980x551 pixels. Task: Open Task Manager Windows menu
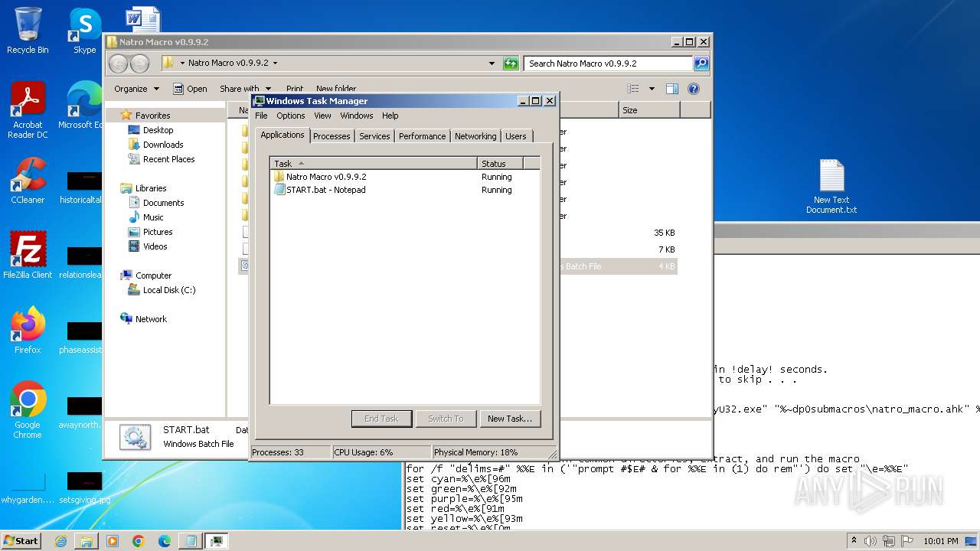tap(357, 116)
